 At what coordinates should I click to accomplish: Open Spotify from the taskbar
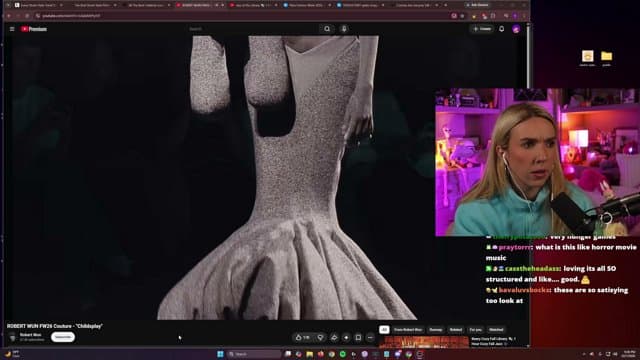pyautogui.click(x=342, y=354)
